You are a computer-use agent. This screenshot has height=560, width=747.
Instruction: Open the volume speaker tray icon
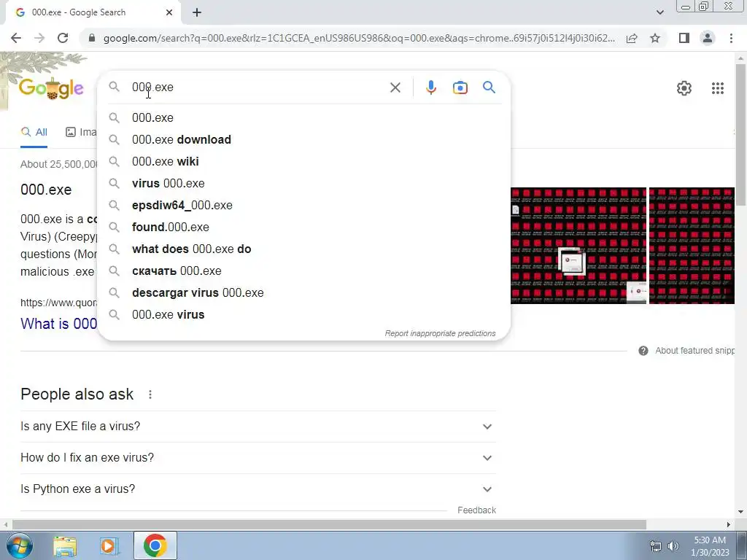673,546
